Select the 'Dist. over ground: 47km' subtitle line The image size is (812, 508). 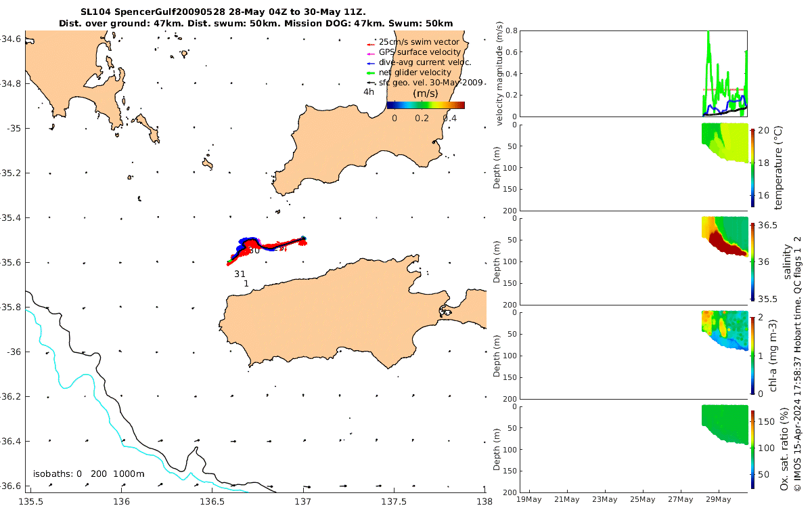point(256,24)
